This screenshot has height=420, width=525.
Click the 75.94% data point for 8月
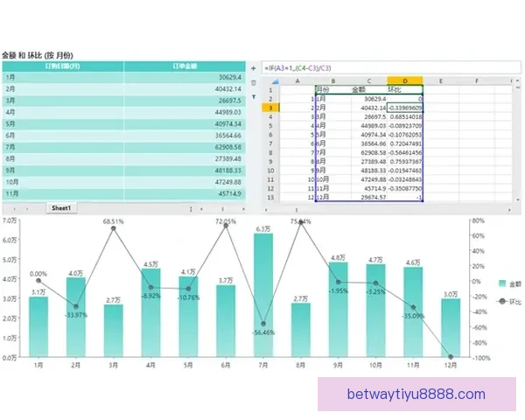[300, 222]
